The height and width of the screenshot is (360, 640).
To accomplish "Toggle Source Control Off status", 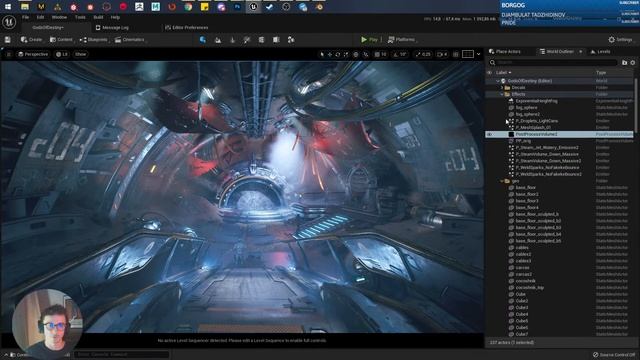I will (613, 355).
